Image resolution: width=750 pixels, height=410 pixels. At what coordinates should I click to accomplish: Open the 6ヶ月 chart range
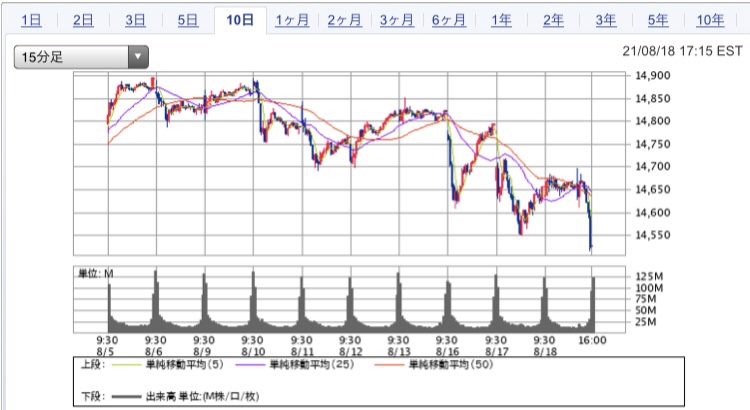pos(449,20)
